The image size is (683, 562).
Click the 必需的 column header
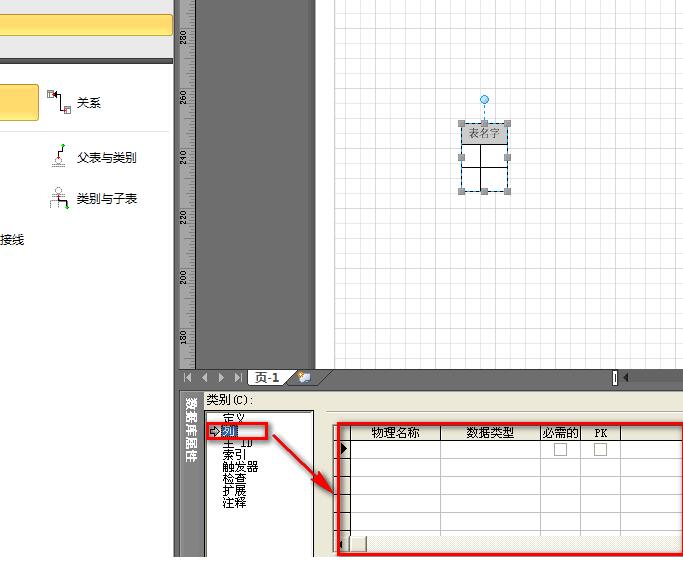560,433
